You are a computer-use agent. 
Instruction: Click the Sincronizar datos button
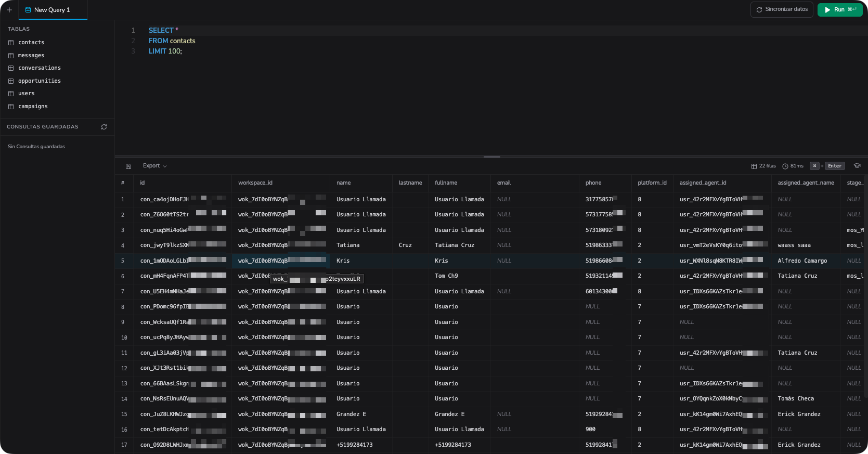coord(782,9)
